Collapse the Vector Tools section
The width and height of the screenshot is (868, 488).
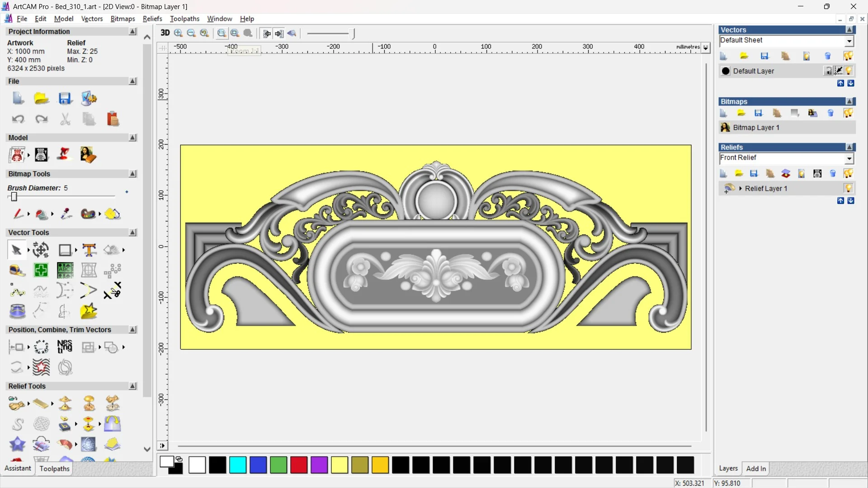(132, 232)
